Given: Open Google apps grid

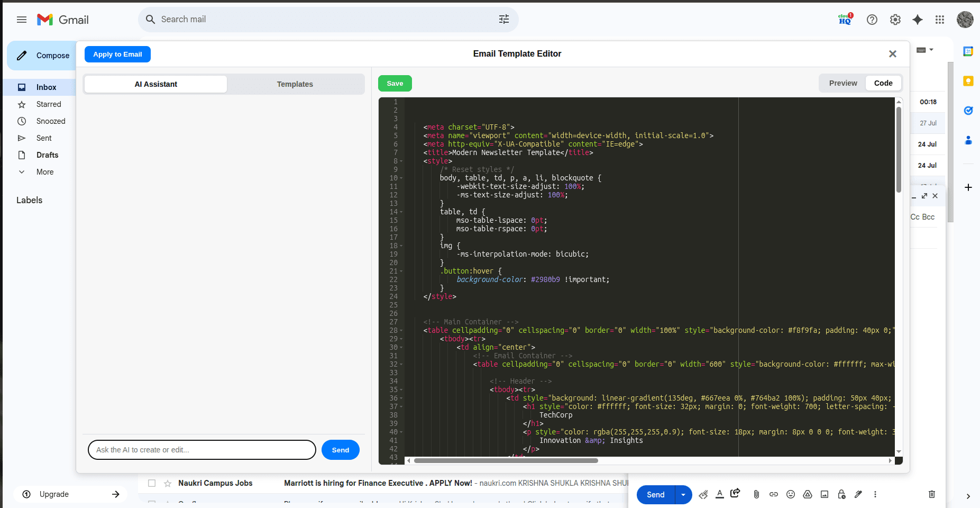Looking at the screenshot, I should pyautogui.click(x=940, y=20).
